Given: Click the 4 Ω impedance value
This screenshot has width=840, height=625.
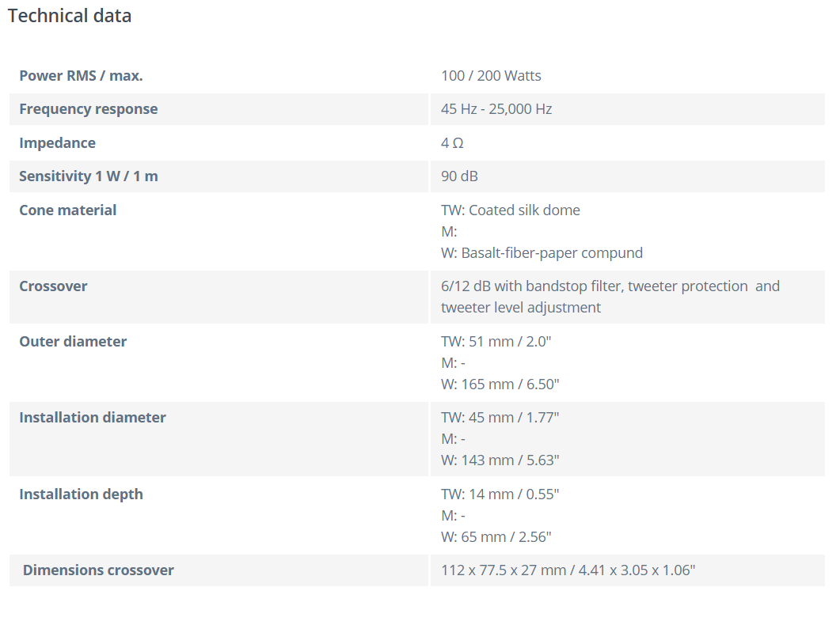Looking at the screenshot, I should (x=452, y=143).
